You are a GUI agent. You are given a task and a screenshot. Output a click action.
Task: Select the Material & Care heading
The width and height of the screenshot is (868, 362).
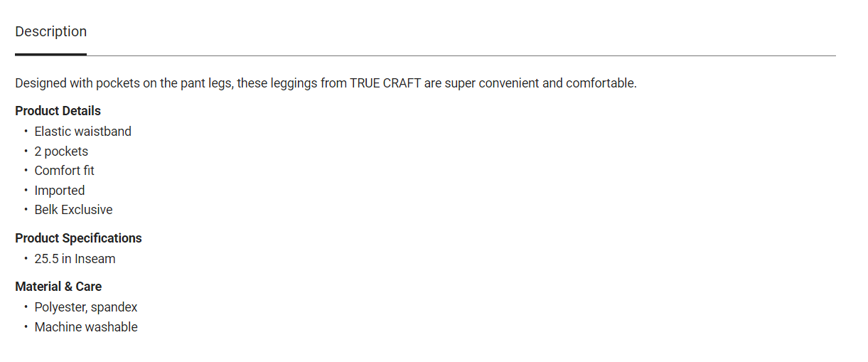tap(58, 287)
